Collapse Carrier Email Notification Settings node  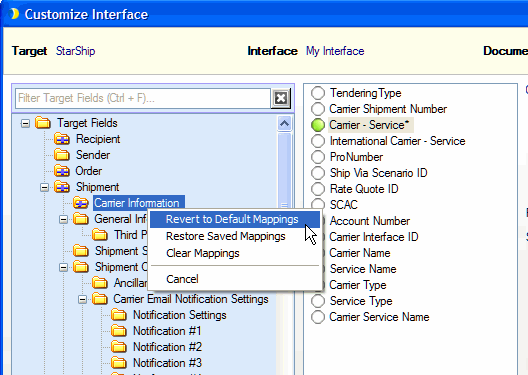coord(82,299)
